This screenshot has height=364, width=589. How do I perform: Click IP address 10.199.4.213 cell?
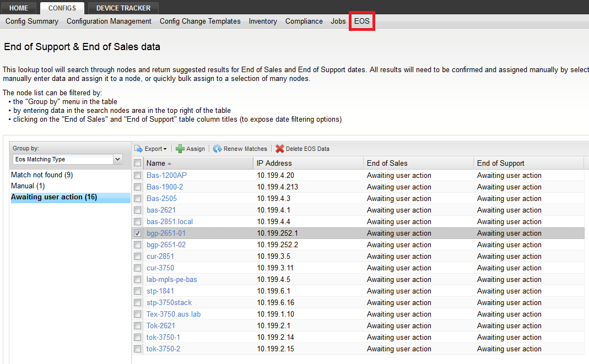pos(278,187)
